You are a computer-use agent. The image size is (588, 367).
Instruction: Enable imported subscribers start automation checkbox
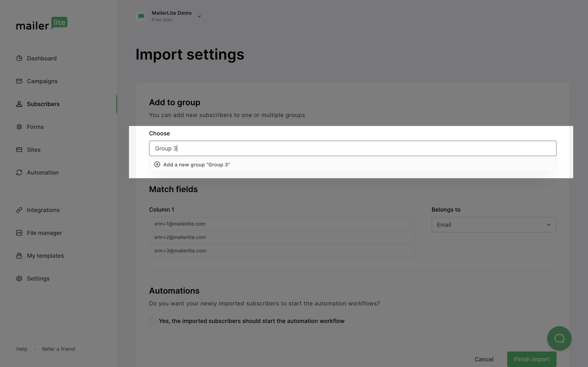coord(152,321)
